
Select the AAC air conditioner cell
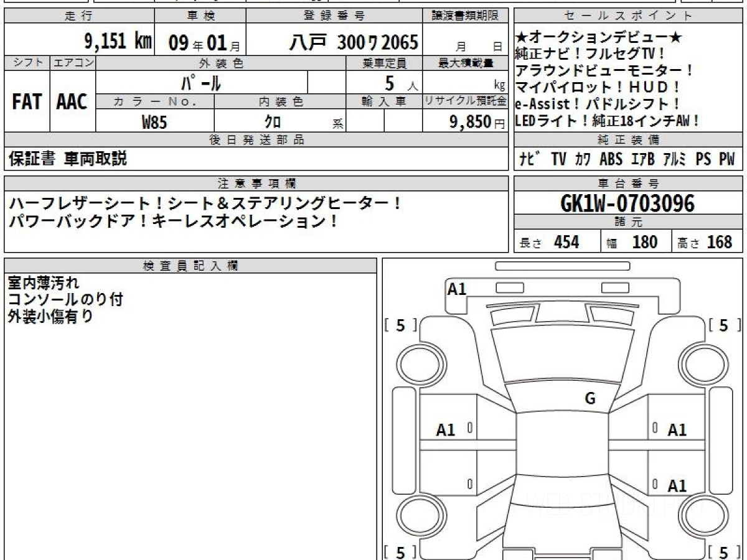[72, 102]
